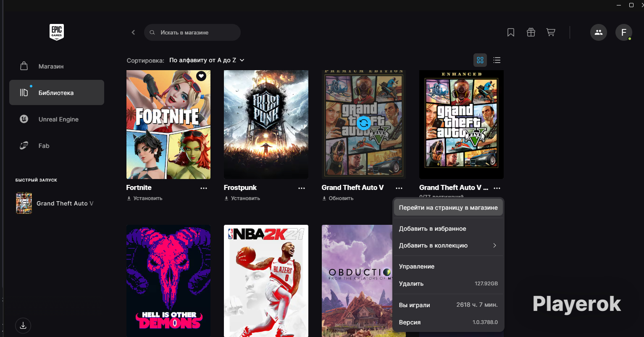Open the Магазин section
This screenshot has height=337, width=644.
coord(57,66)
